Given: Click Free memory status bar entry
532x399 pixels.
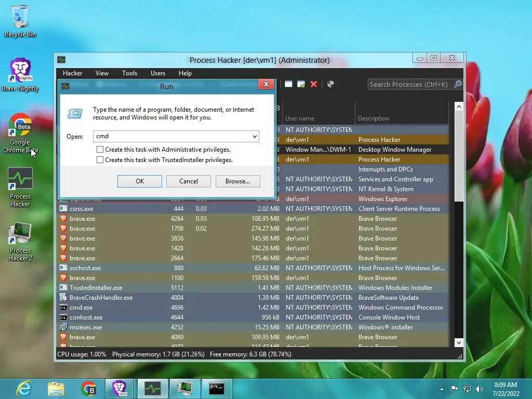Looking at the screenshot, I should coord(250,354).
